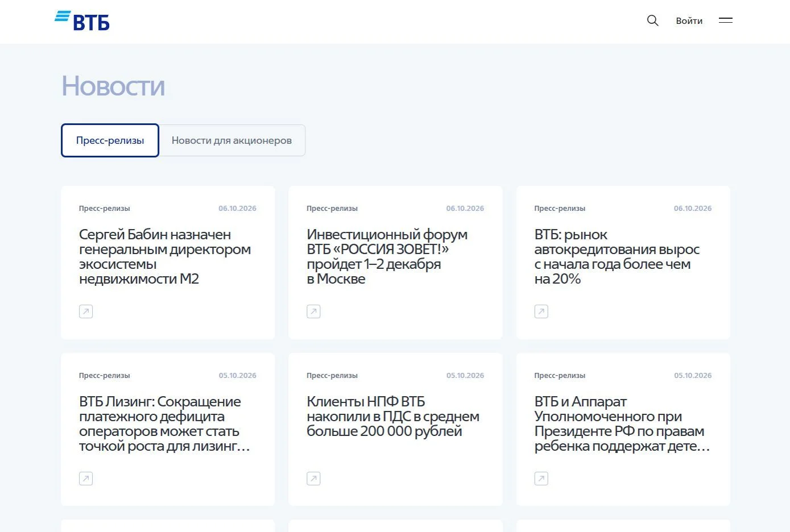Image resolution: width=790 pixels, height=532 pixels.
Task: Click date 06.10.2026 on Инвестиционный форум card
Action: coord(465,209)
